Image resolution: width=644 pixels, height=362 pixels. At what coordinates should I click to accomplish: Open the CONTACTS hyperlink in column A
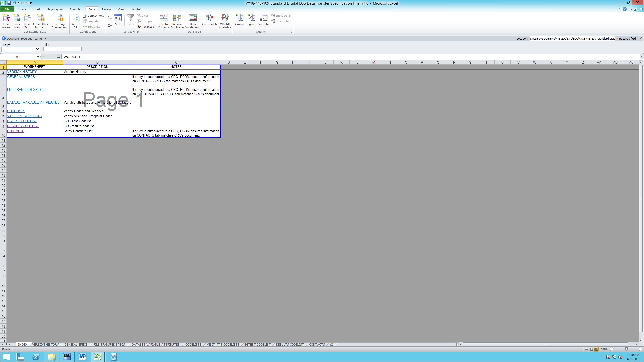coord(16,131)
